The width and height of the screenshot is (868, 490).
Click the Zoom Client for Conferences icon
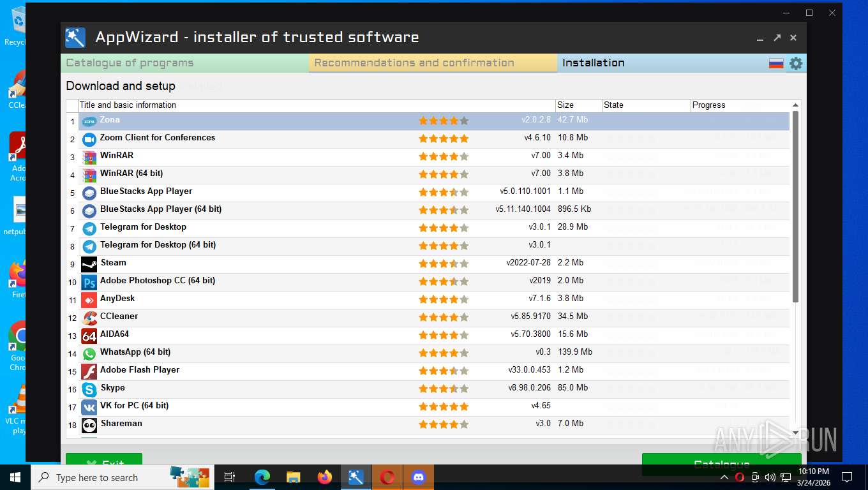(x=89, y=139)
